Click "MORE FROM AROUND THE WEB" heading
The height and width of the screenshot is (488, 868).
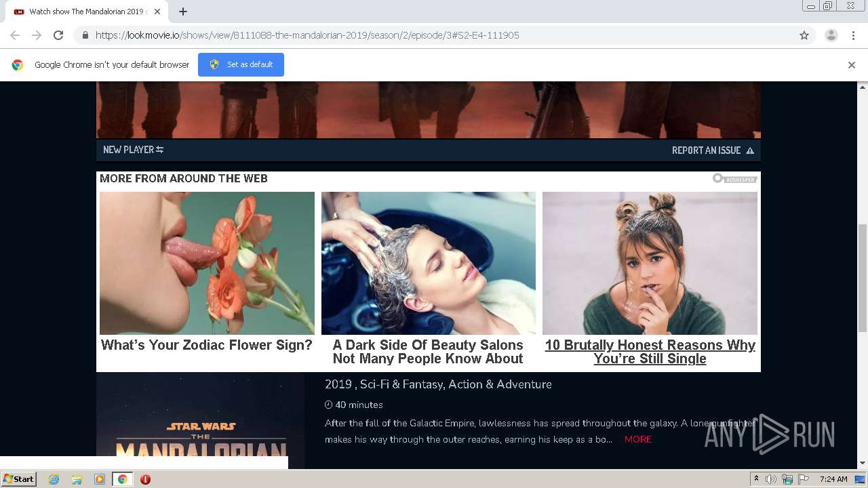coord(184,178)
